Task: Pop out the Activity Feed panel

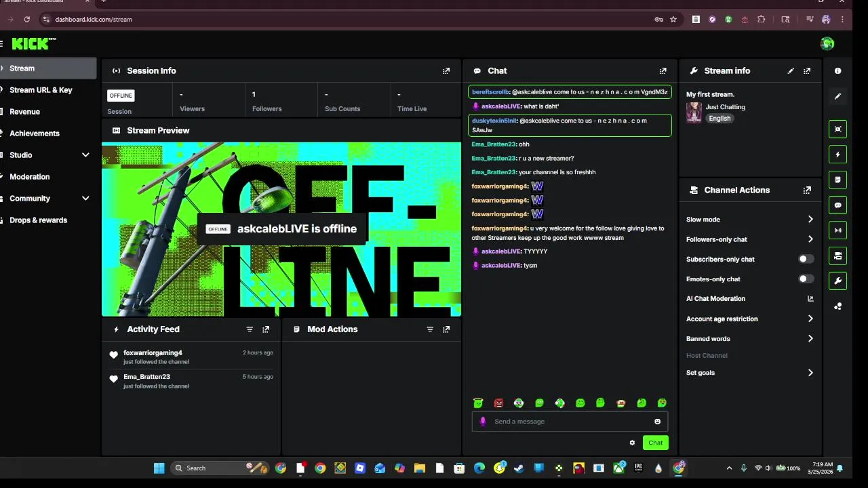Action: point(266,329)
